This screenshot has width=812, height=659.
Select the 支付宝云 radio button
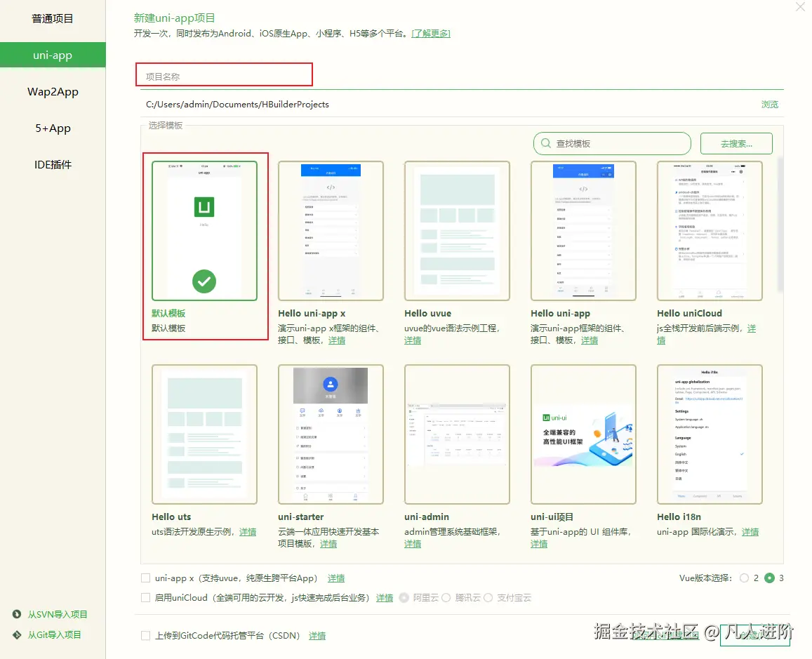488,597
